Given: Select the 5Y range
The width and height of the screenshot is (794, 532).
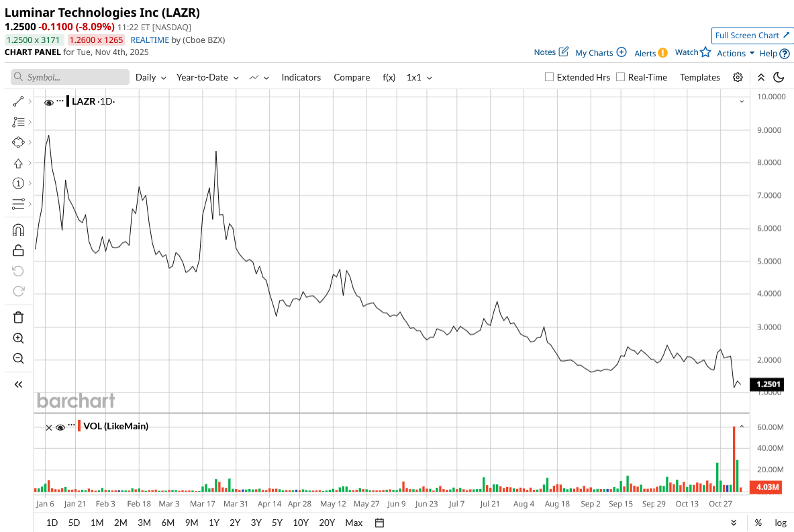Looking at the screenshot, I should [277, 523].
